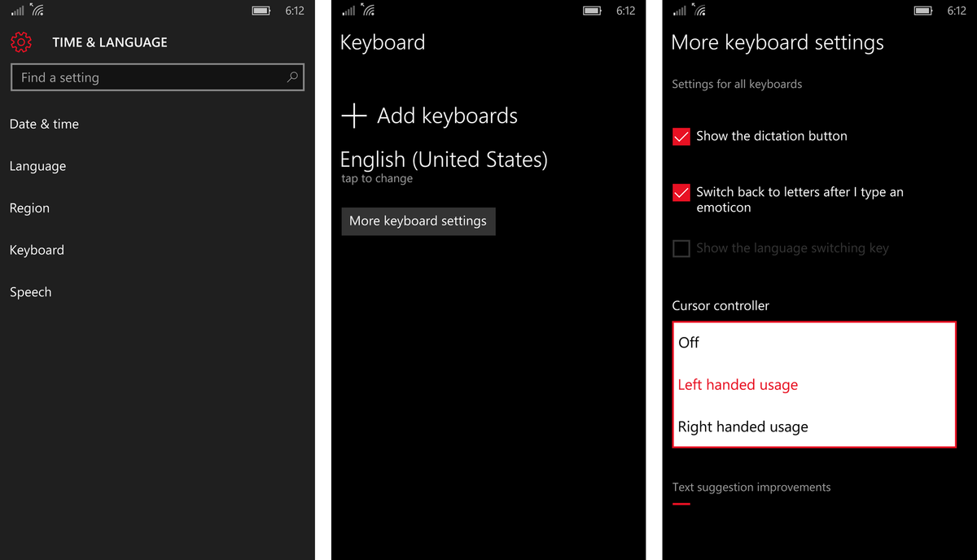Select Off for the cursor controller
The image size is (977, 560).
689,343
